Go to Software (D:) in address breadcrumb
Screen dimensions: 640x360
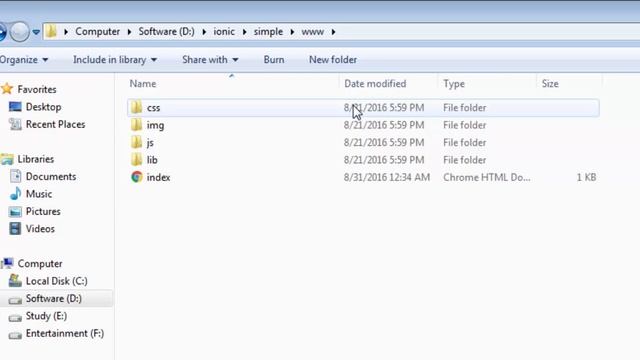coord(167,31)
